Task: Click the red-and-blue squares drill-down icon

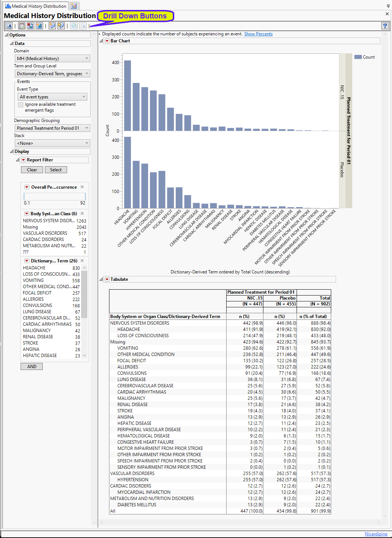Action: click(30, 26)
